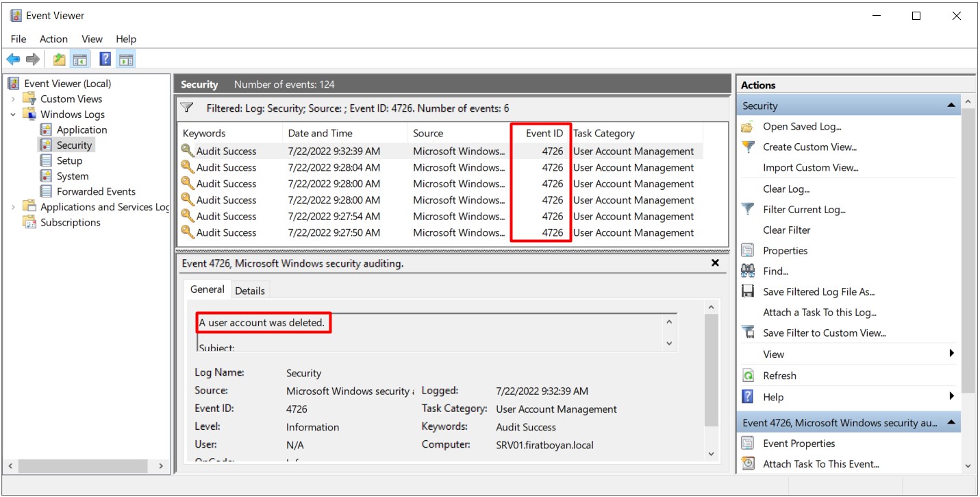
Task: Select the event logged at 9:28:04 AM
Action: point(440,167)
